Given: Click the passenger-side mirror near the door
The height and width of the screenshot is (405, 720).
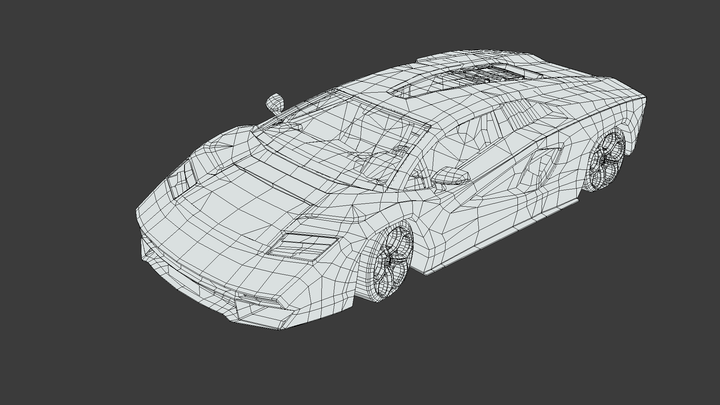Looking at the screenshot, I should (x=450, y=177).
